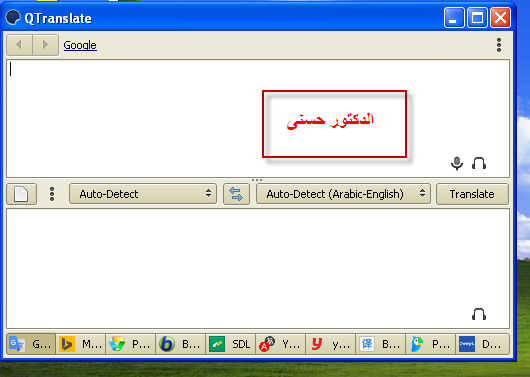
Task: Go back with the left arrow button
Action: (x=19, y=45)
